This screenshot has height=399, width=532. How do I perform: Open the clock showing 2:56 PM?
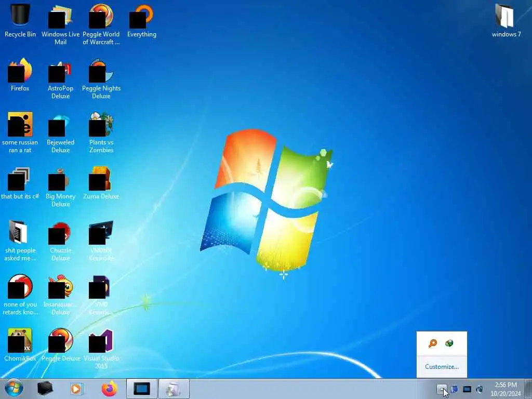click(x=506, y=389)
